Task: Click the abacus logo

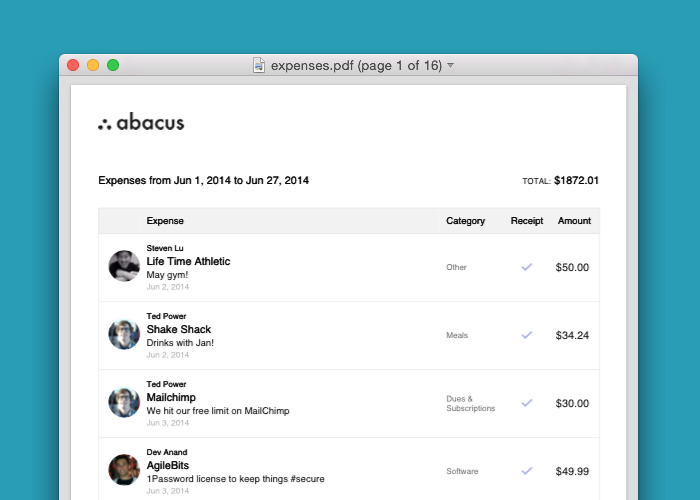Action: (141, 122)
